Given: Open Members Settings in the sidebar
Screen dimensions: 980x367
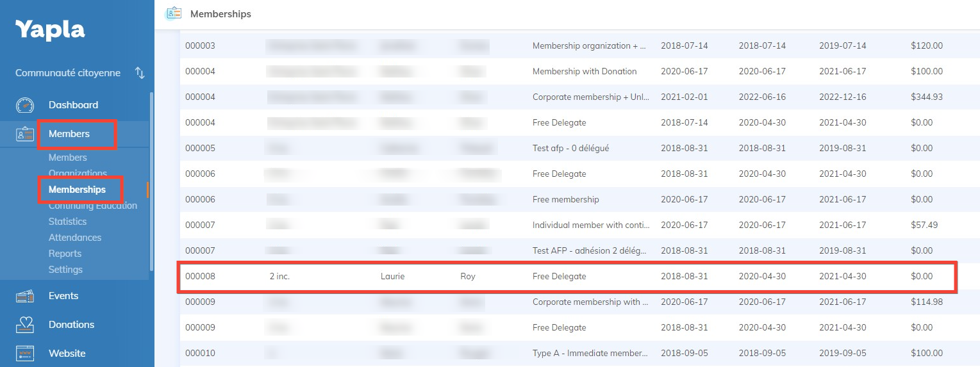Looking at the screenshot, I should (x=65, y=270).
